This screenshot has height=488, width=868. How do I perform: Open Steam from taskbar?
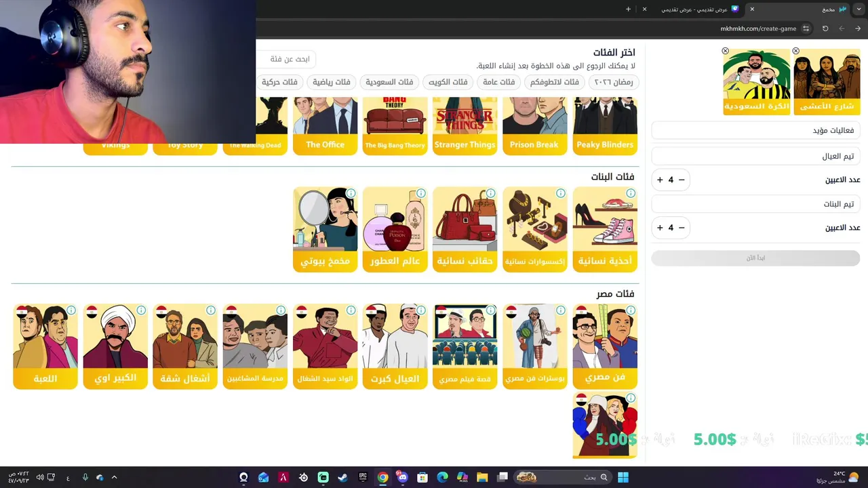pos(343,477)
